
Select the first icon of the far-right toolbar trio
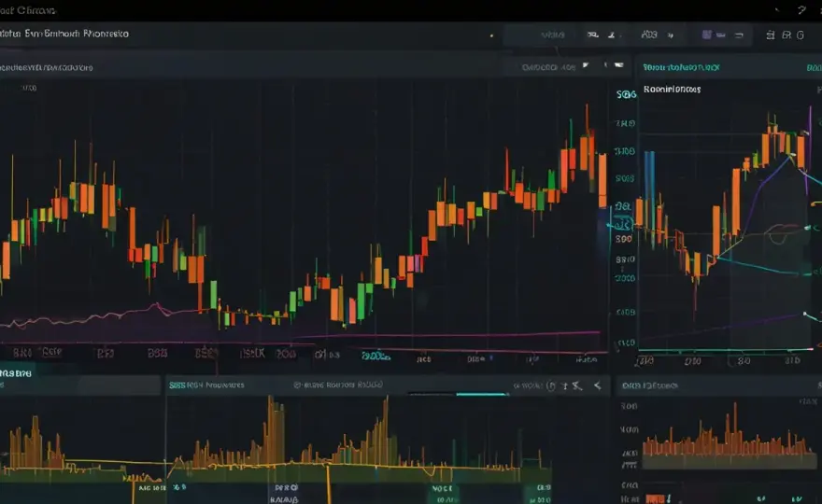pyautogui.click(x=770, y=35)
